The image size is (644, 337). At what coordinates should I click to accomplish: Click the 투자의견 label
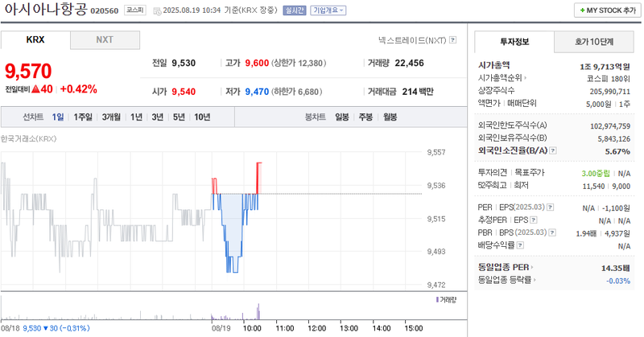[493, 173]
